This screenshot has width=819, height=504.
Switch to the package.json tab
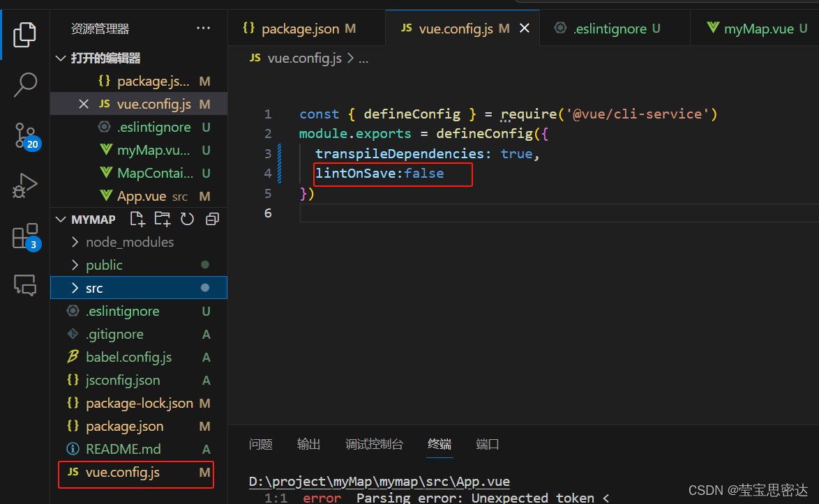click(300, 28)
